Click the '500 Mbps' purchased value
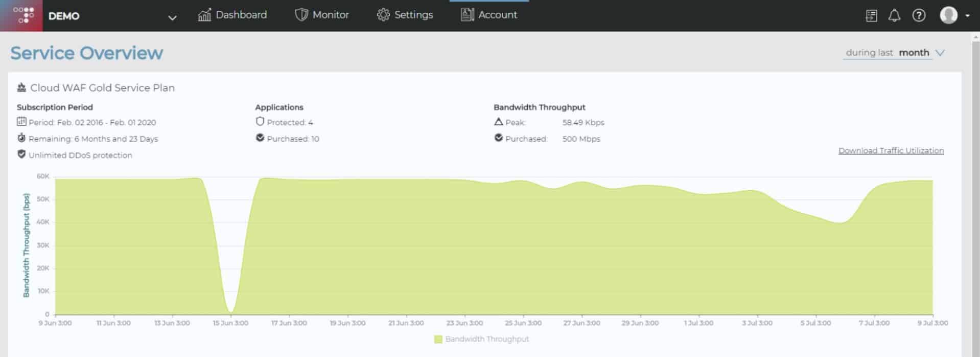 581,139
